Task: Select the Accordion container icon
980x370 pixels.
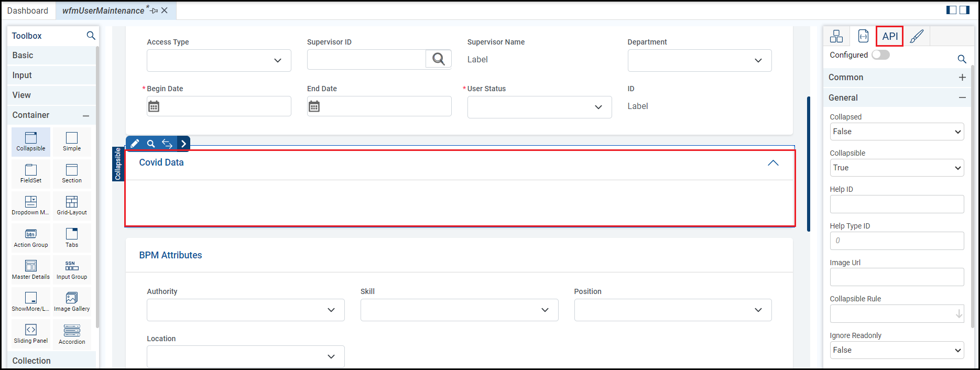Action: (72, 334)
